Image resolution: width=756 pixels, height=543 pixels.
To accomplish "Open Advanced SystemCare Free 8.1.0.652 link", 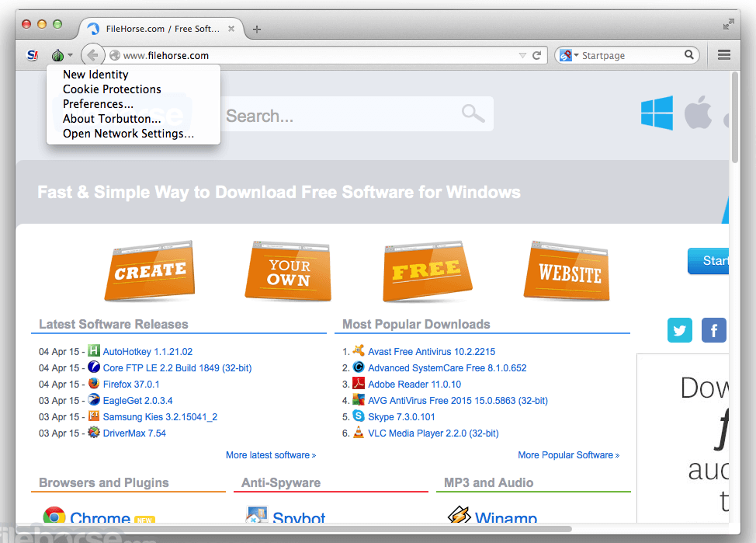I will coord(447,368).
